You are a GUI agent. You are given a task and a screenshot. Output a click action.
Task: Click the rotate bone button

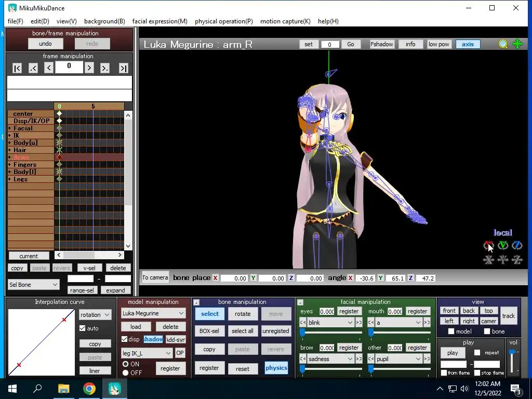click(x=243, y=314)
